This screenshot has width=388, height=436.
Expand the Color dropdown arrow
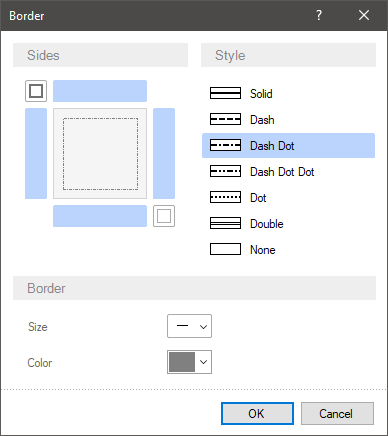coord(203,362)
